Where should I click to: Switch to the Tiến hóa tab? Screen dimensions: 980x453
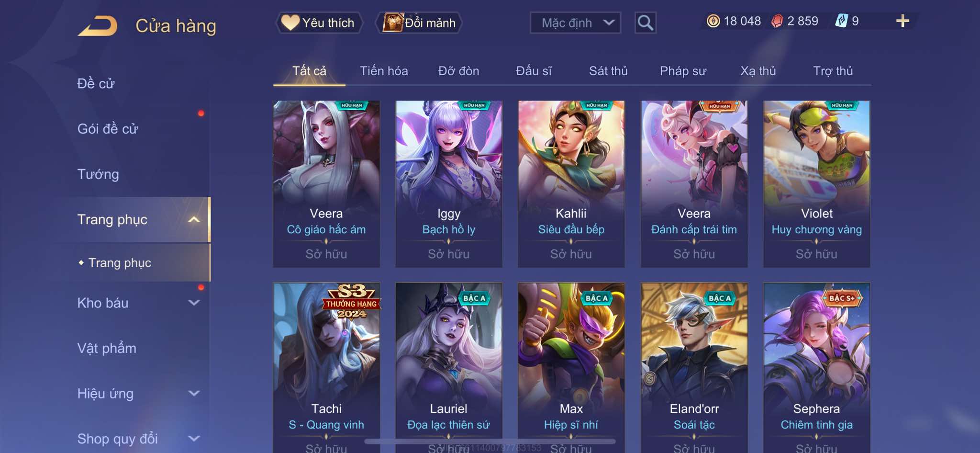[384, 71]
